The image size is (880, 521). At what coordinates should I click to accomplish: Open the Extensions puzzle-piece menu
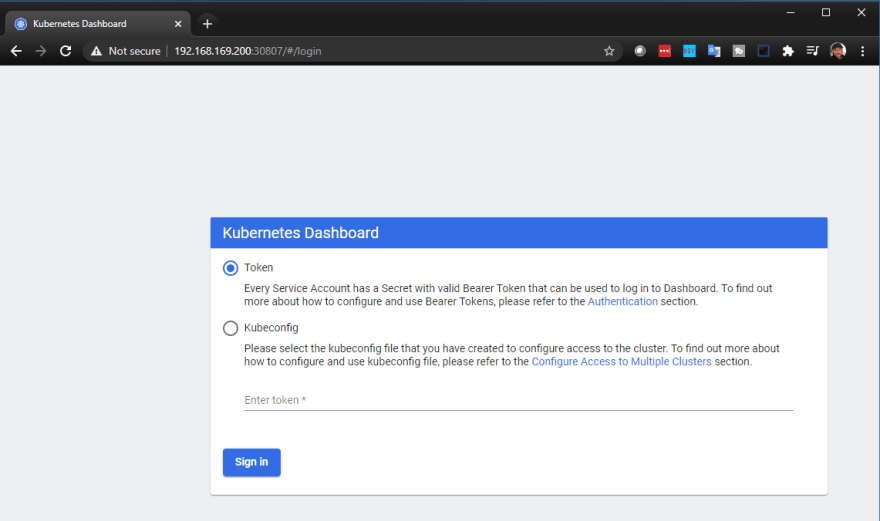788,51
